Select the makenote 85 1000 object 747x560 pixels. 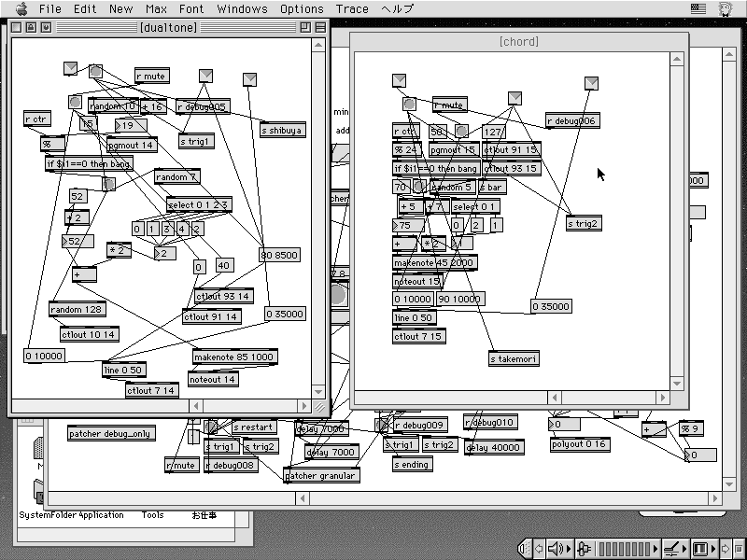235,357
